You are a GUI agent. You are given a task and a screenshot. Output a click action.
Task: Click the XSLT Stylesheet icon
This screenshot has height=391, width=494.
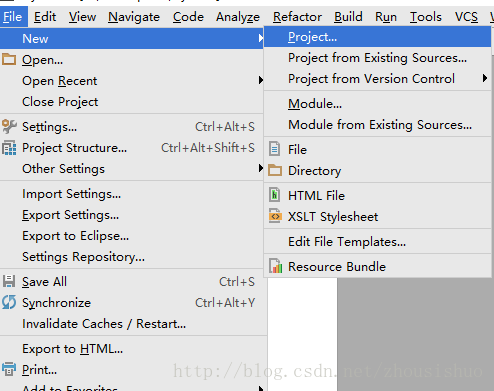[x=275, y=216]
